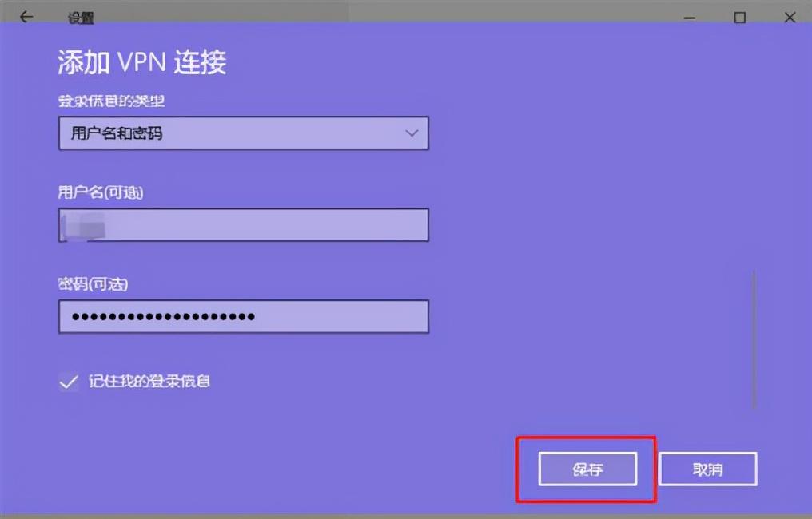Focus the 密码(可选) password field

(x=244, y=316)
